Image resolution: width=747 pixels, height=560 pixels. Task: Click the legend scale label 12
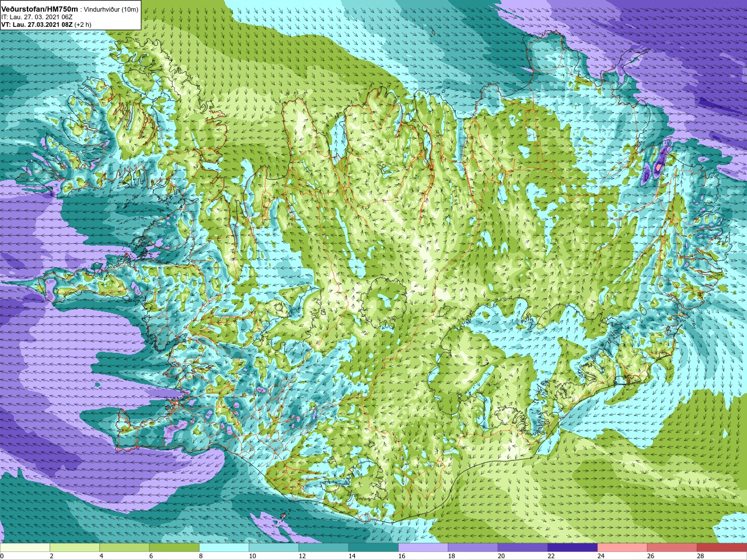302,556
